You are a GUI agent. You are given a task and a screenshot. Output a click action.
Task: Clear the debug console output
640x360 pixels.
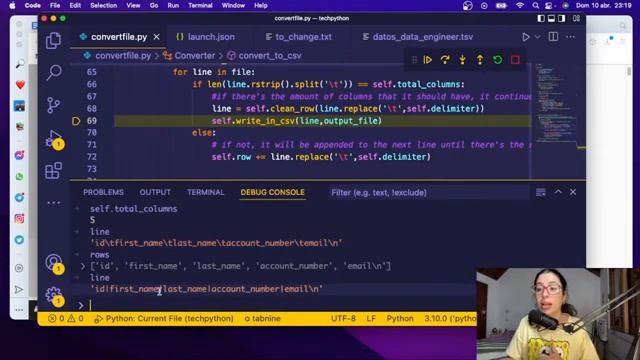coord(540,192)
